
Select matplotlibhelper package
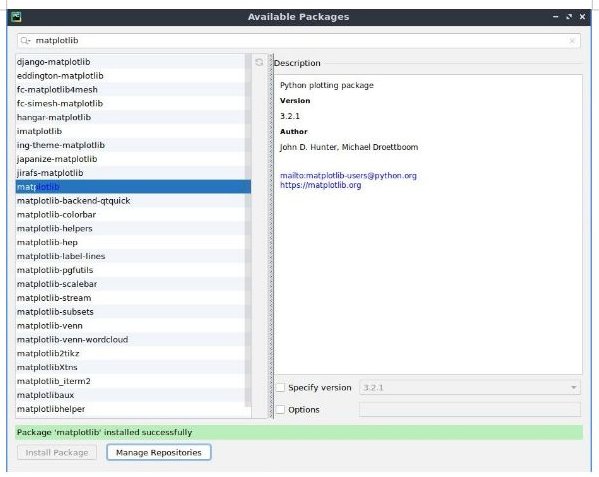(x=133, y=409)
